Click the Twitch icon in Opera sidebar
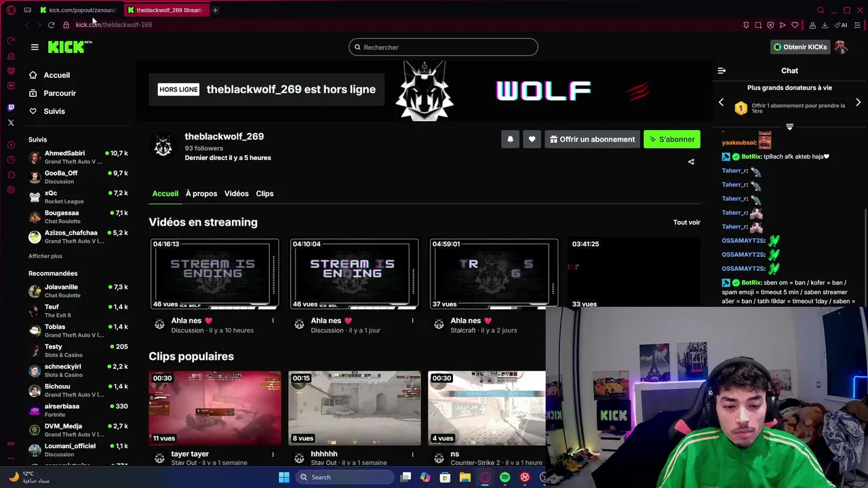Screen dimensions: 868x488 (x=11, y=108)
